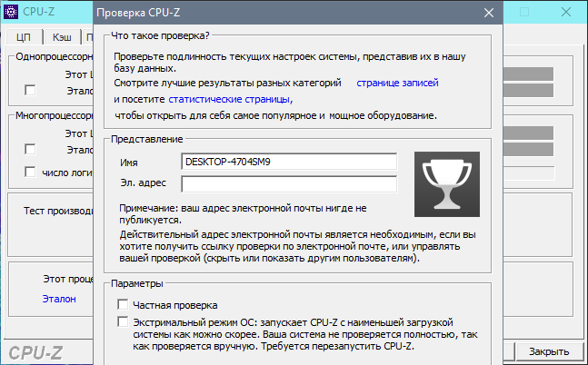Focus the Эл. адрес email field
Screen dimensions: 588x365
[289, 184]
